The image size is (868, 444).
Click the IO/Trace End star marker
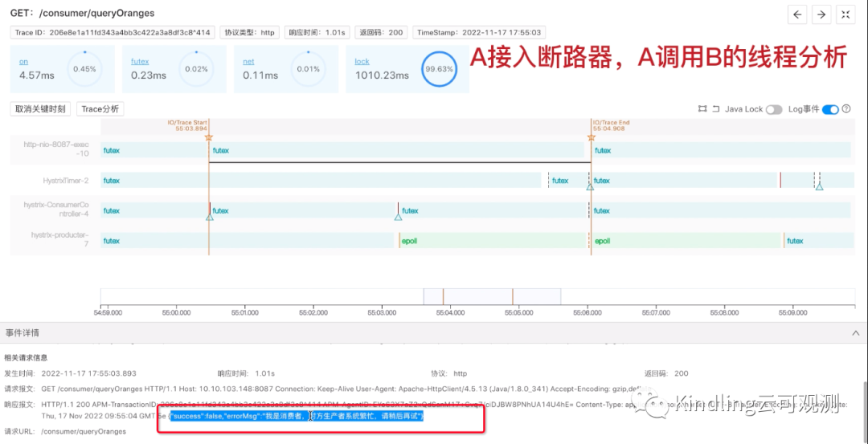592,137
